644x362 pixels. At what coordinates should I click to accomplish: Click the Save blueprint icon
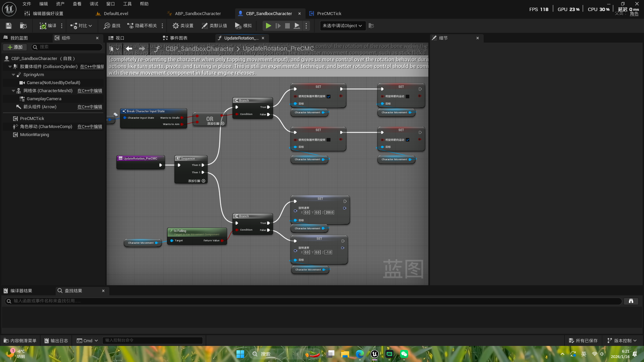coord(9,26)
